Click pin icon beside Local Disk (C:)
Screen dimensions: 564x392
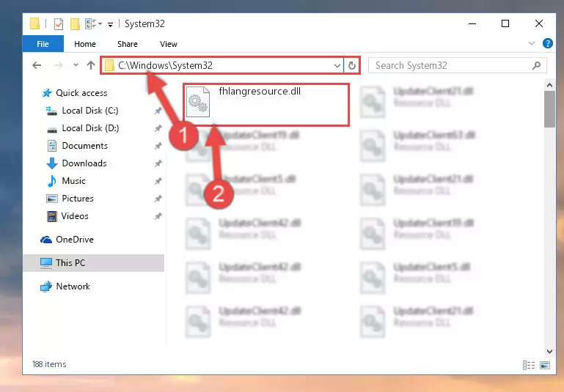tap(158, 111)
